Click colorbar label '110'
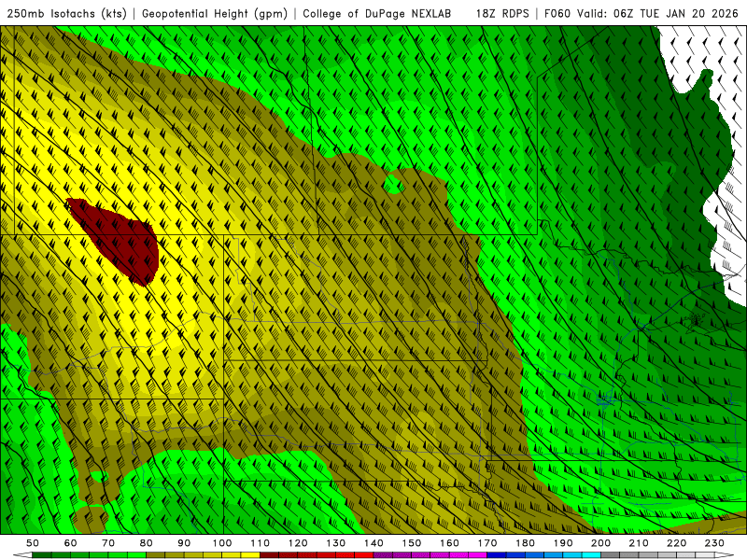The image size is (747, 560). click(x=260, y=543)
